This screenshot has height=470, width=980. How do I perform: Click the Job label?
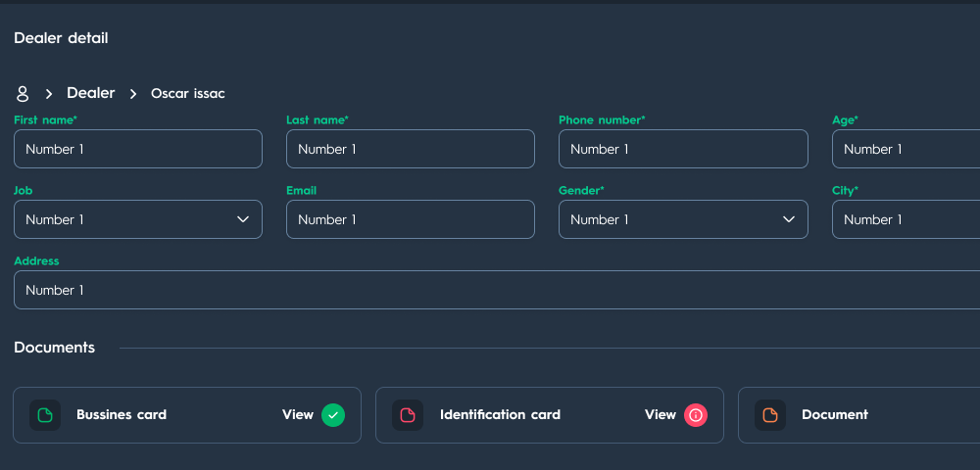click(x=24, y=190)
